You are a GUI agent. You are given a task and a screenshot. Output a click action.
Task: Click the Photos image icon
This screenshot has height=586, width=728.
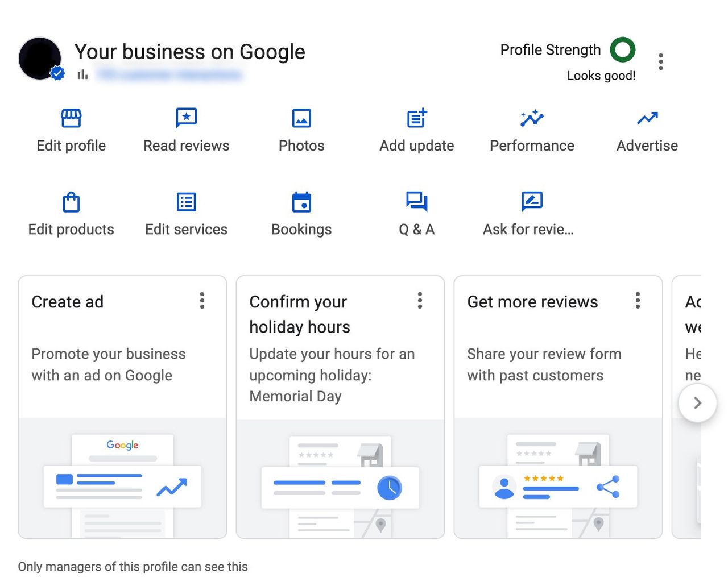point(301,118)
